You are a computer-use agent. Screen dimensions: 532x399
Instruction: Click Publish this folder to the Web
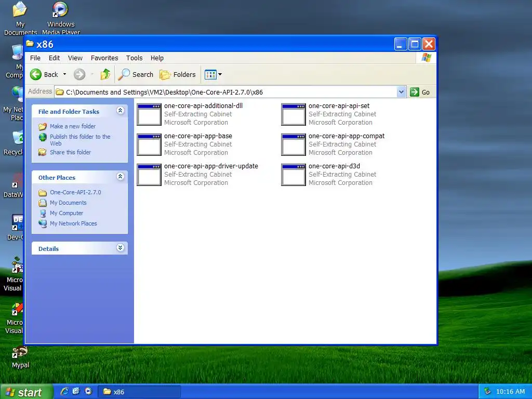click(x=80, y=140)
